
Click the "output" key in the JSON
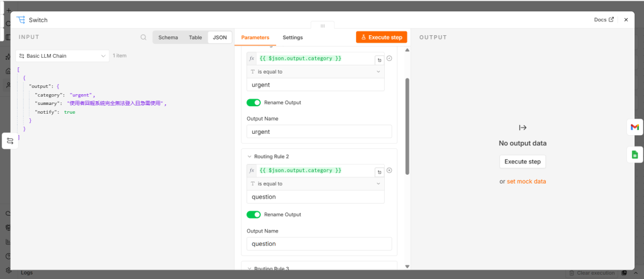pos(41,86)
